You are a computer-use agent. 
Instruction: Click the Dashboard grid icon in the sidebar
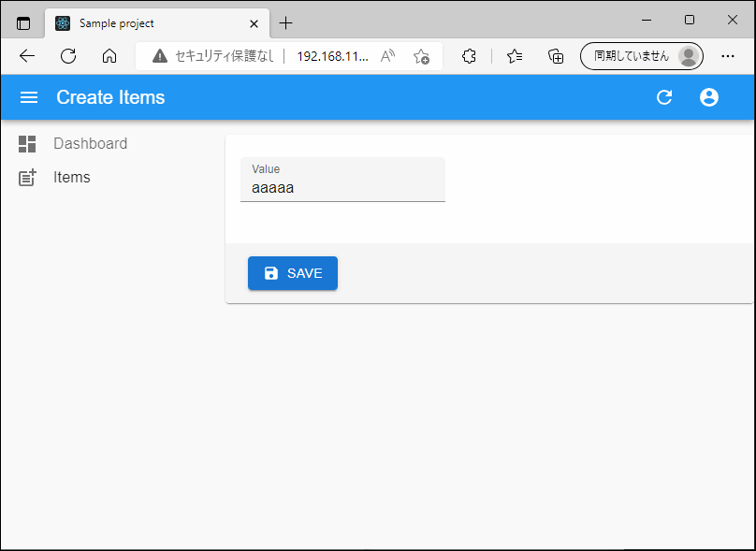[x=27, y=144]
